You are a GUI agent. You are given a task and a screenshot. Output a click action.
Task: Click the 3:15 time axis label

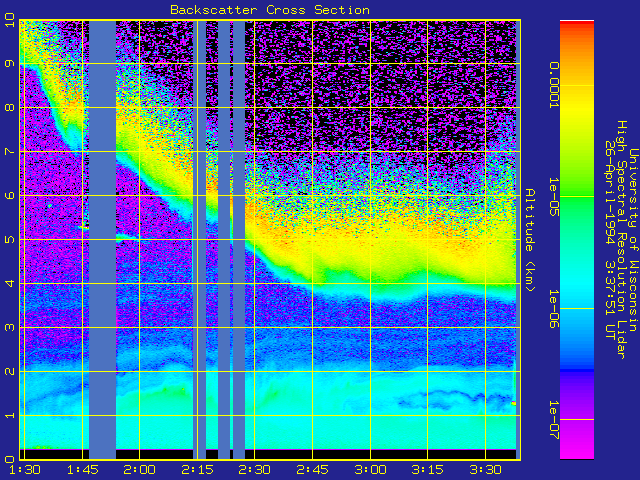(427, 470)
